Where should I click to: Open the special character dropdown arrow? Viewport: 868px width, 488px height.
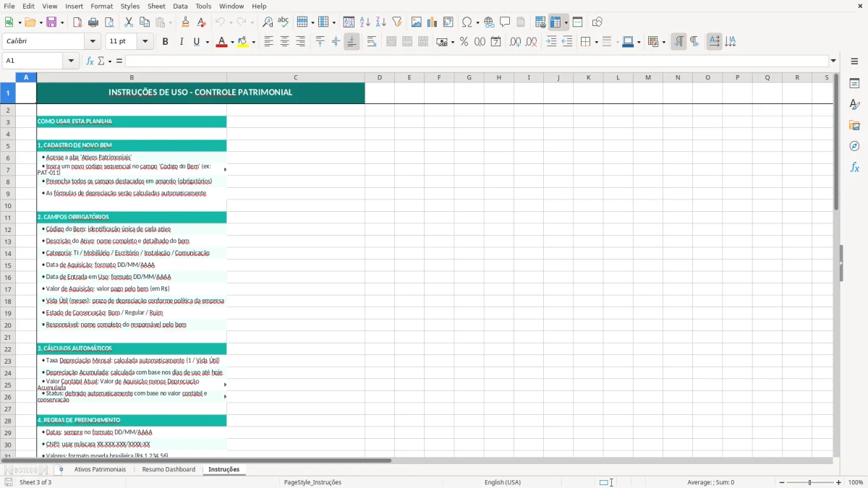coord(477,22)
